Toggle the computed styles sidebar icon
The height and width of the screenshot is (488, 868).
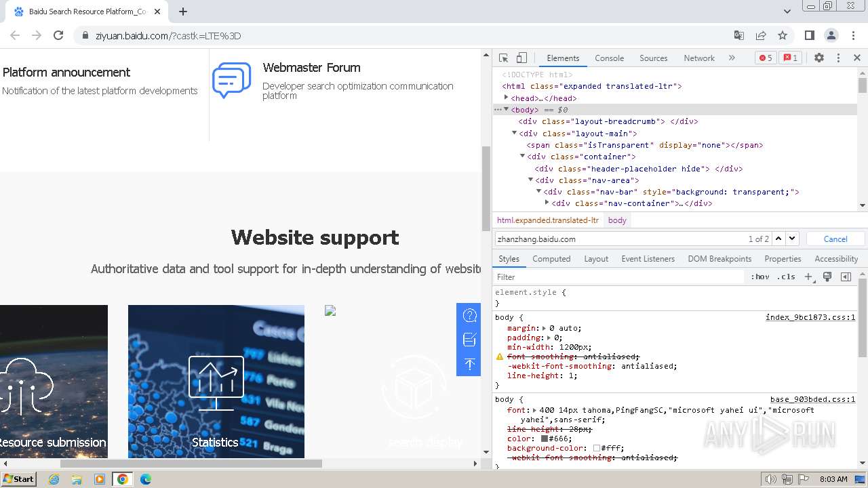[846, 277]
